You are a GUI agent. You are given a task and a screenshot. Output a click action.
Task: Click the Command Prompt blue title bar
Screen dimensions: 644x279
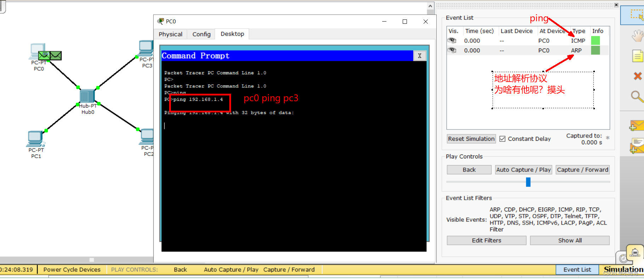point(287,56)
